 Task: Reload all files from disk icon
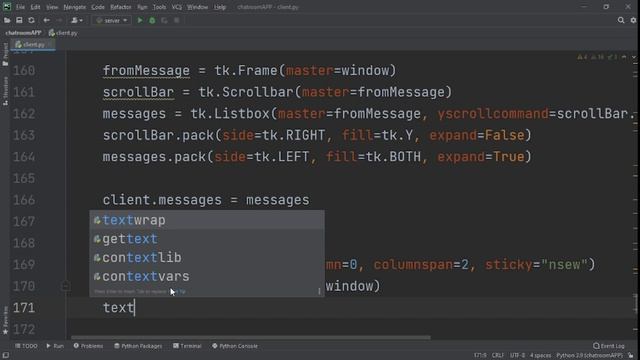click(x=31, y=20)
